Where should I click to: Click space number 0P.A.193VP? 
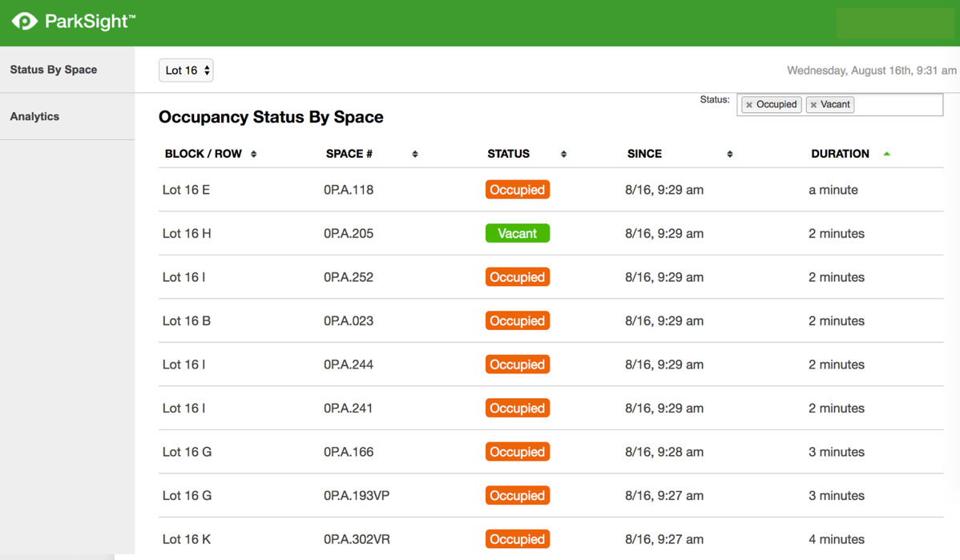click(357, 496)
